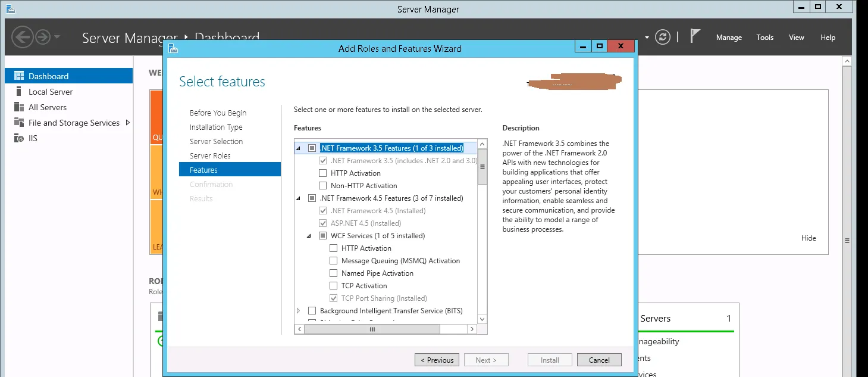Screen dimensions: 868x377
Task: Expand Background Intelligent Transfer Service node
Action: 299,311
